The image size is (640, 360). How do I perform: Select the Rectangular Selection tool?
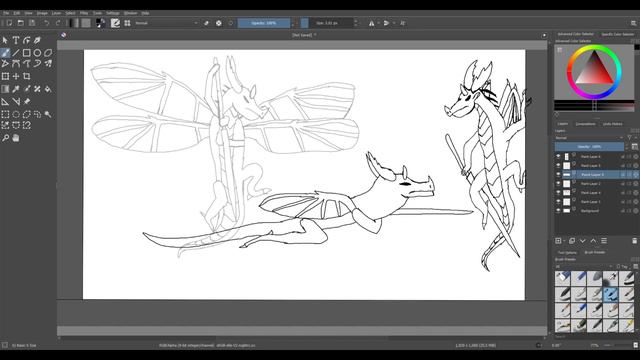click(x=5, y=114)
